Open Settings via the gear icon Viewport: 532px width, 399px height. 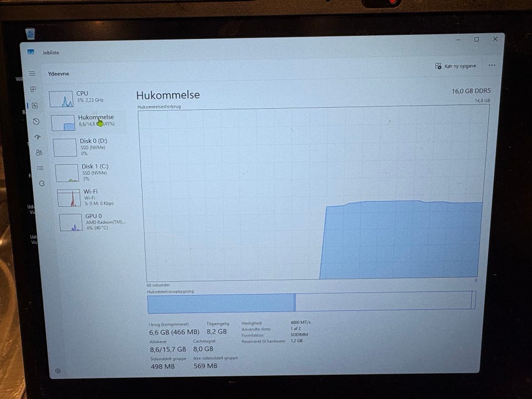coord(58,371)
